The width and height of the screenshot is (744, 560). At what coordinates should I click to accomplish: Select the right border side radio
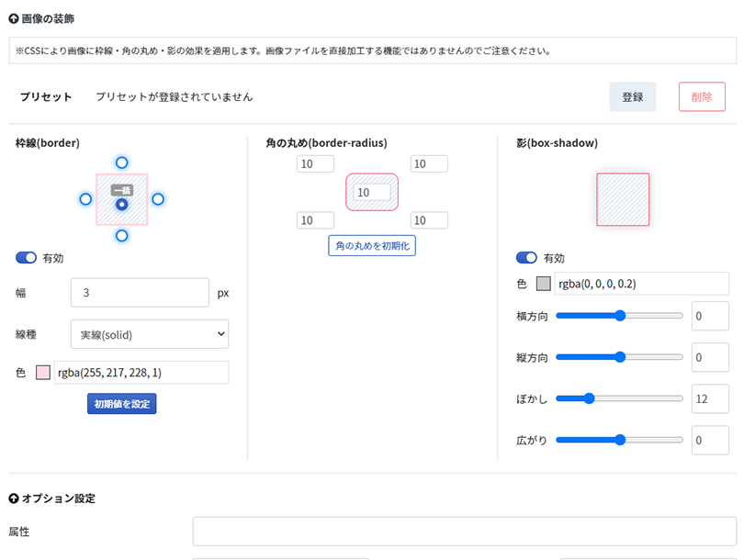[x=158, y=199]
